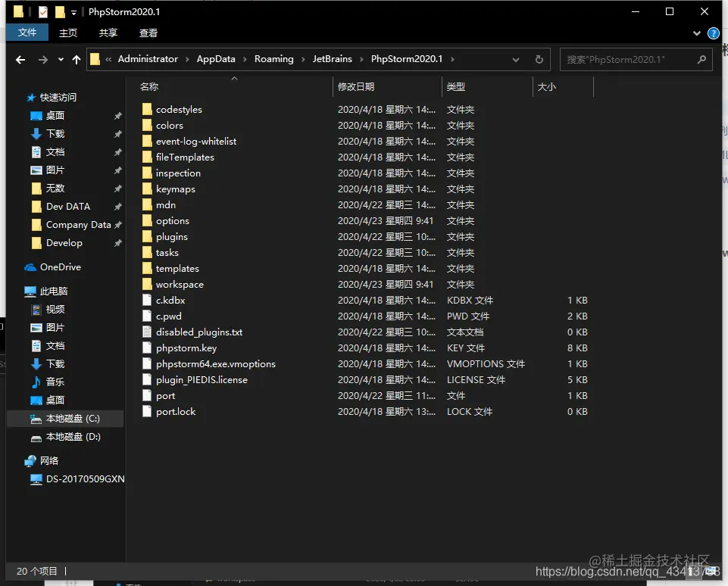The height and width of the screenshot is (586, 728).
Task: Open pinned 下载 under quick access
Action: 55,133
